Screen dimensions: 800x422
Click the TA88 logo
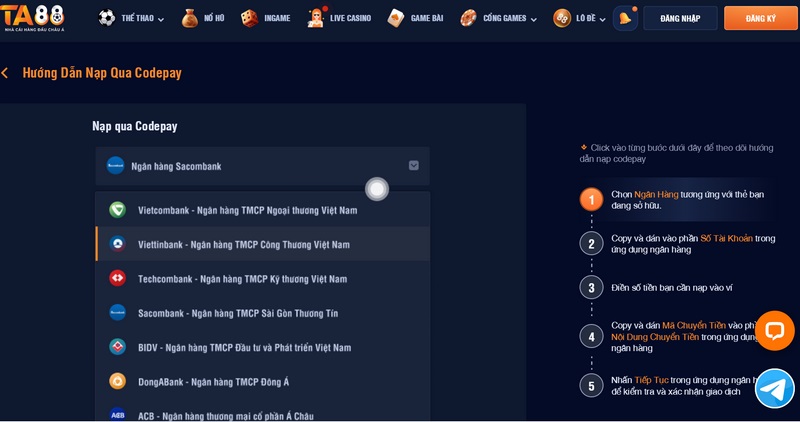pos(34,17)
